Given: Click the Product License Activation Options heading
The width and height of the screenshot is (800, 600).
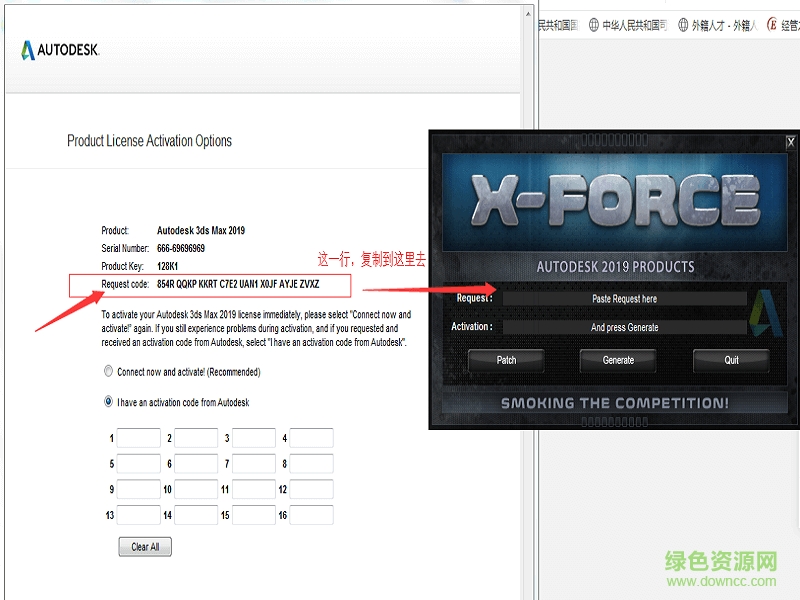Looking at the screenshot, I should coord(149,141).
